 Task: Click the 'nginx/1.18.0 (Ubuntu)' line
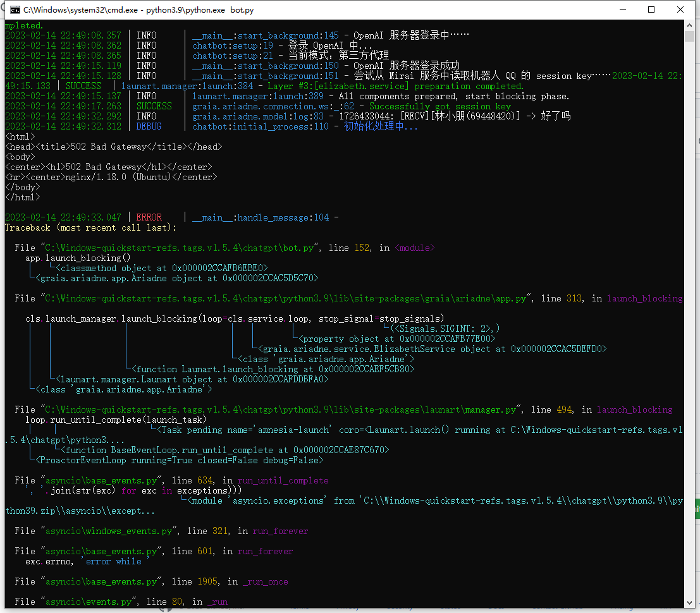pyautogui.click(x=111, y=177)
